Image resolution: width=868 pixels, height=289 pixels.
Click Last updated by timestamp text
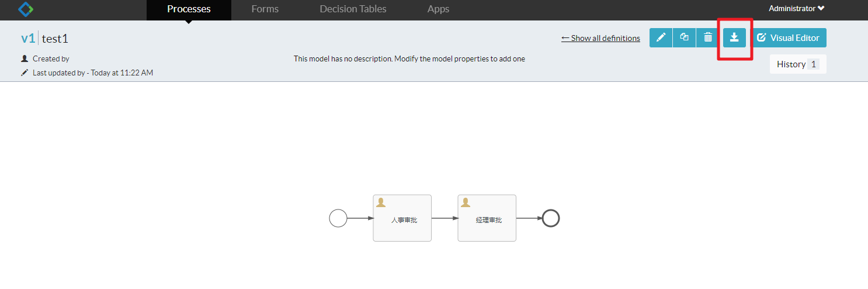point(93,73)
